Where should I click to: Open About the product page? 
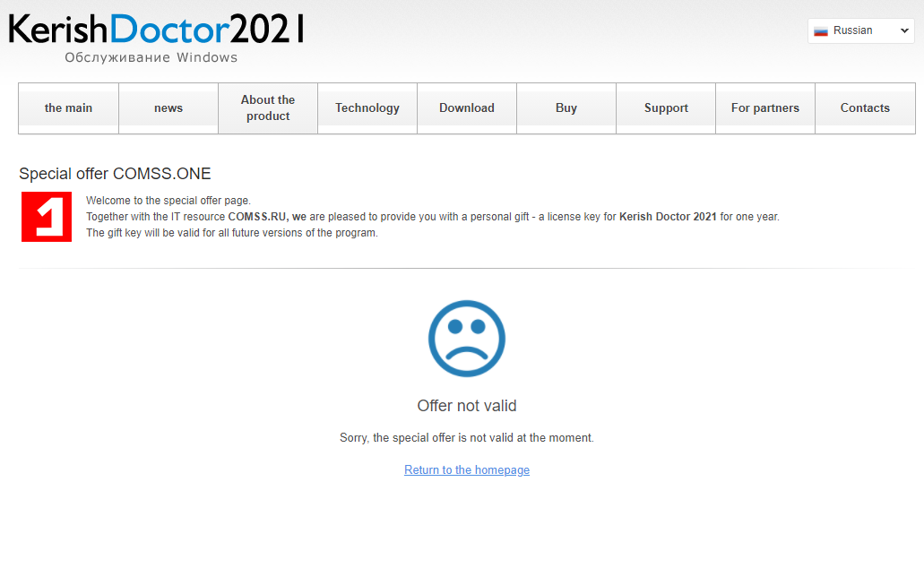pyautogui.click(x=268, y=108)
